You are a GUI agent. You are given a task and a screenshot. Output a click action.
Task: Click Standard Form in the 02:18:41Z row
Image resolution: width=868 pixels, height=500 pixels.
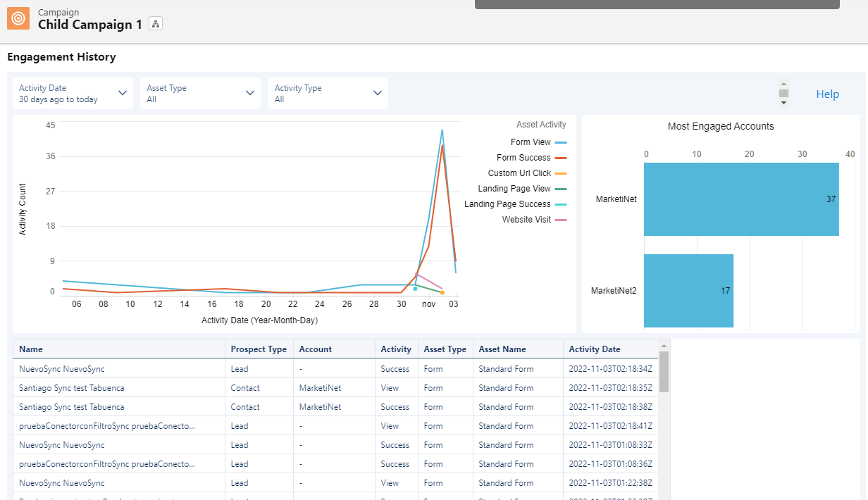pos(506,426)
